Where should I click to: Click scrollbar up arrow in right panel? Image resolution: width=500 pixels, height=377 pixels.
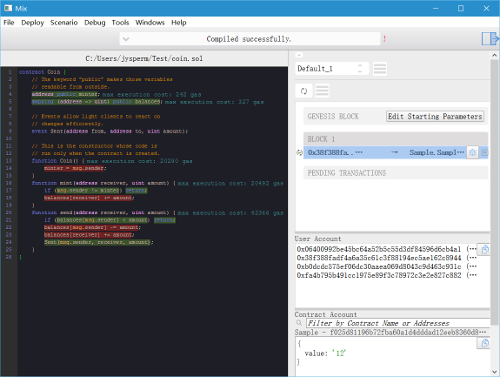[x=494, y=55]
